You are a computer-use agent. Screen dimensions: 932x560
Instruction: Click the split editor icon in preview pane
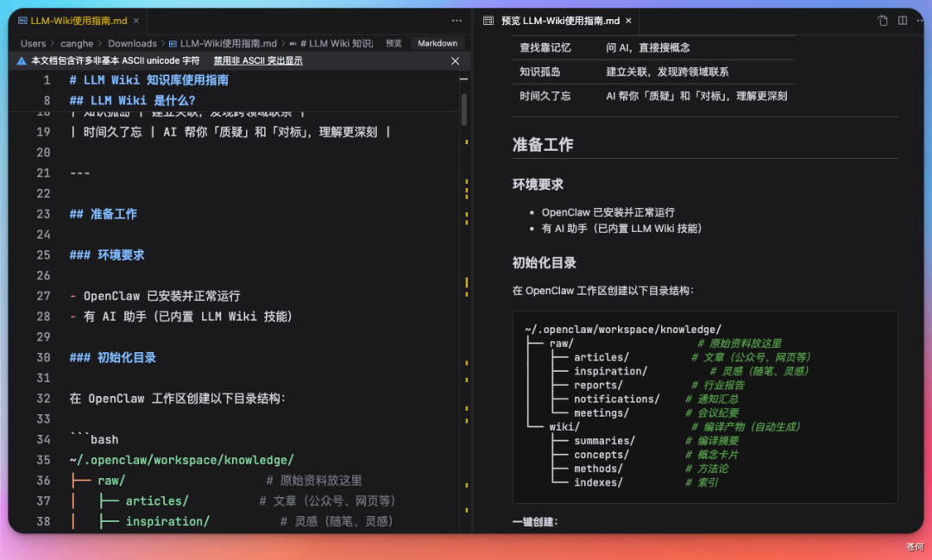[x=903, y=21]
